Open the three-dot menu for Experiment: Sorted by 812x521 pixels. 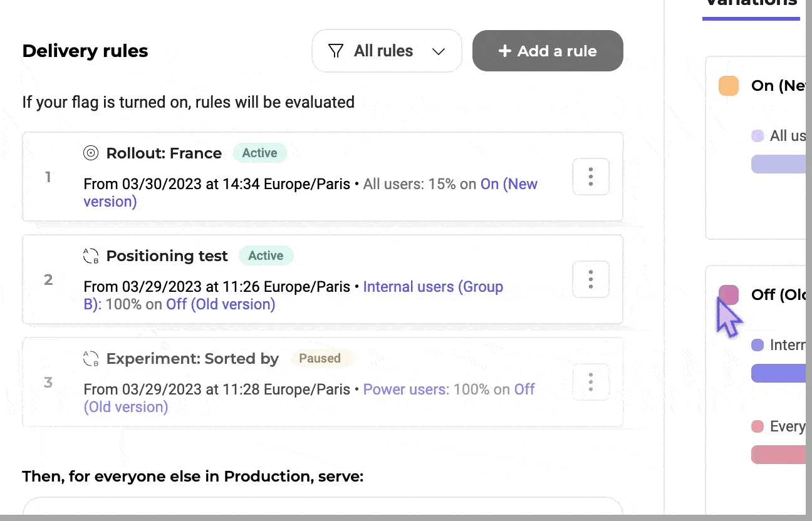point(590,382)
